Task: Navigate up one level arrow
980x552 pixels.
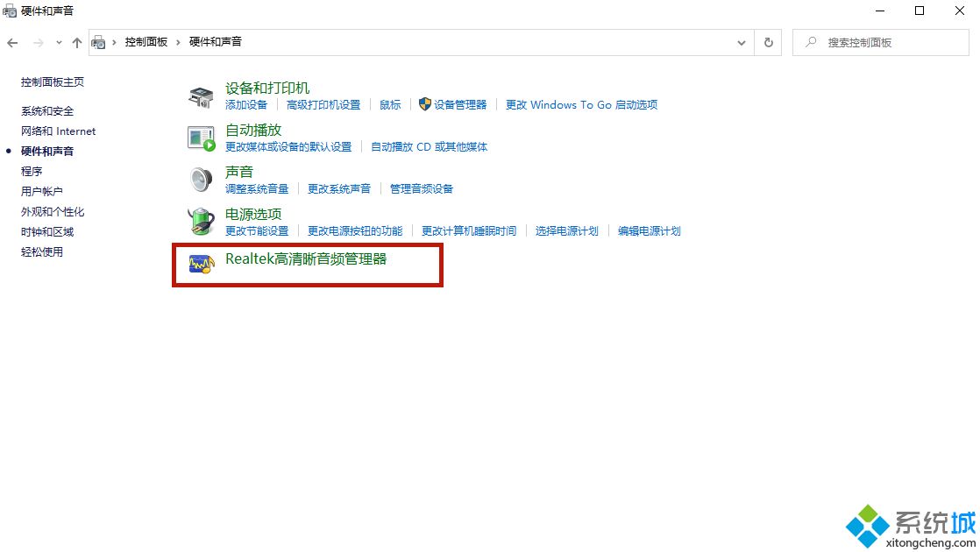Action: coord(77,42)
